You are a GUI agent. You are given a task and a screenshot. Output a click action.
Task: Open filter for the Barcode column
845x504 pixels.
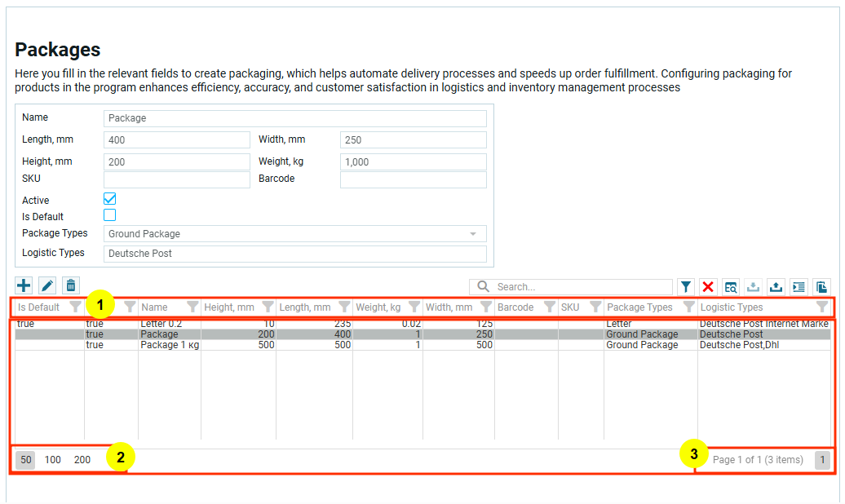click(x=549, y=307)
